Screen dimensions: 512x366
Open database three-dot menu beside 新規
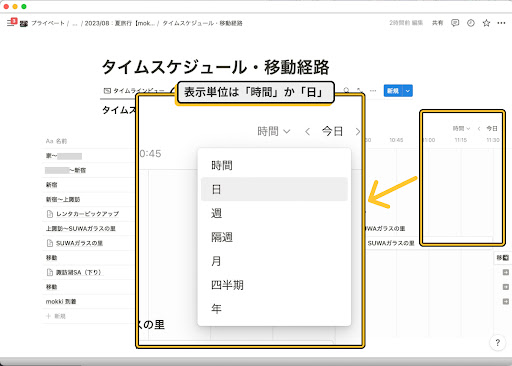point(373,91)
